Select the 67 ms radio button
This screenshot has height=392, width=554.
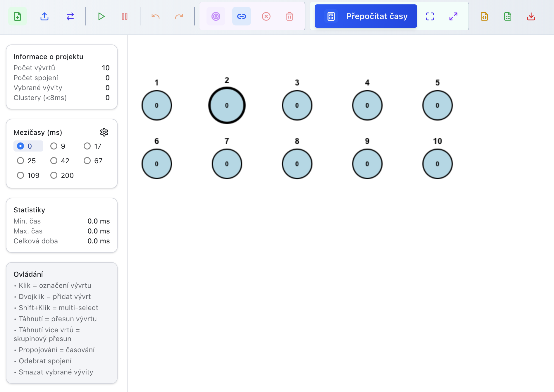click(x=87, y=161)
